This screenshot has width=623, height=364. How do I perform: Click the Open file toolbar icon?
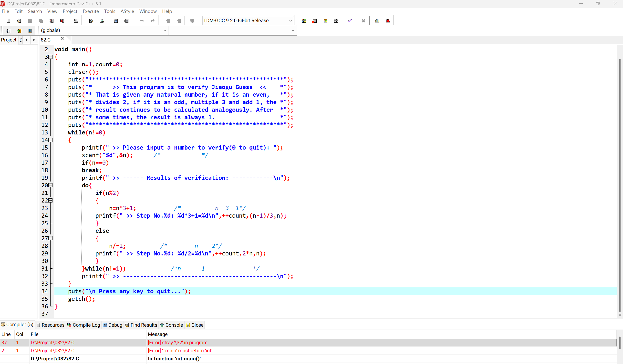(19, 21)
